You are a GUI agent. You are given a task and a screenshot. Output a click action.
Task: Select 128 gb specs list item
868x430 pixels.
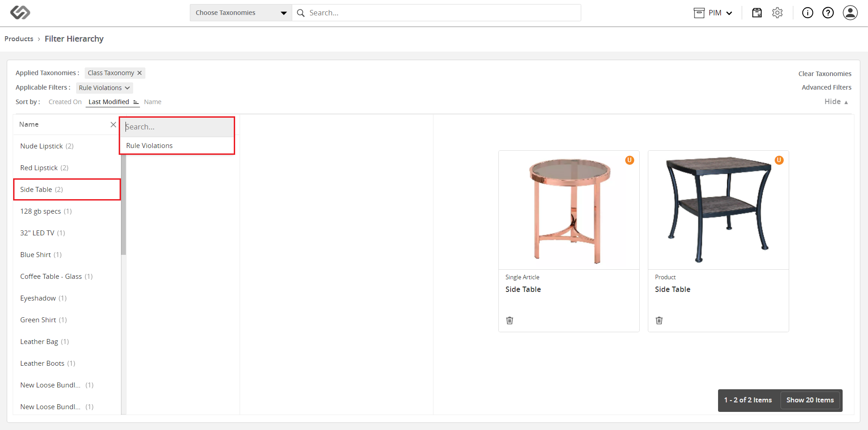click(x=67, y=211)
